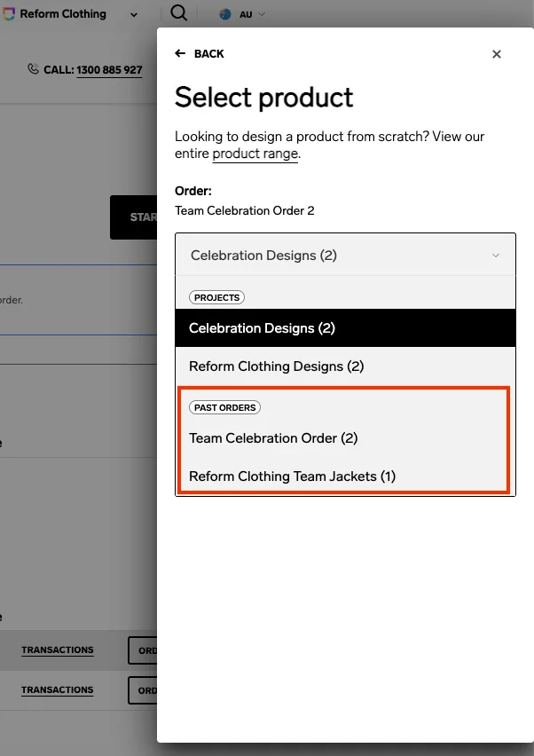The image size is (534, 756).
Task: Choose Reform Clothing Designs (2) option
Action: pos(346,366)
